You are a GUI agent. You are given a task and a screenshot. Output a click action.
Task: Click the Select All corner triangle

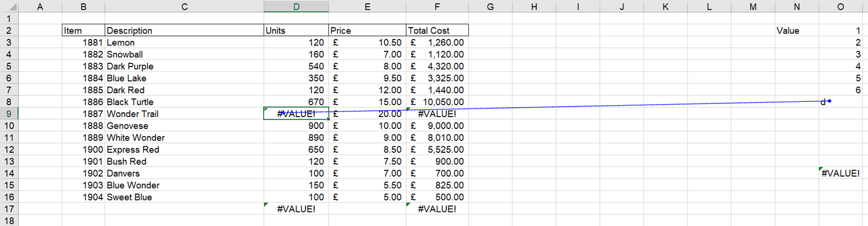coord(9,7)
